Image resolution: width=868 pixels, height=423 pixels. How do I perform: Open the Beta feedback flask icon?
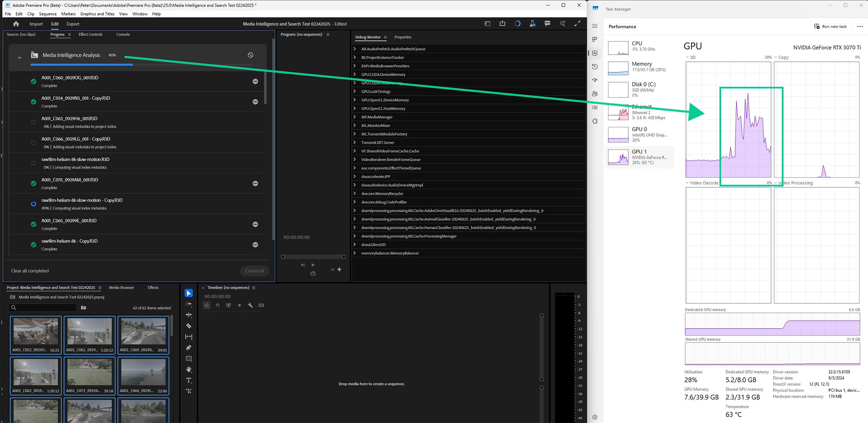pos(532,24)
